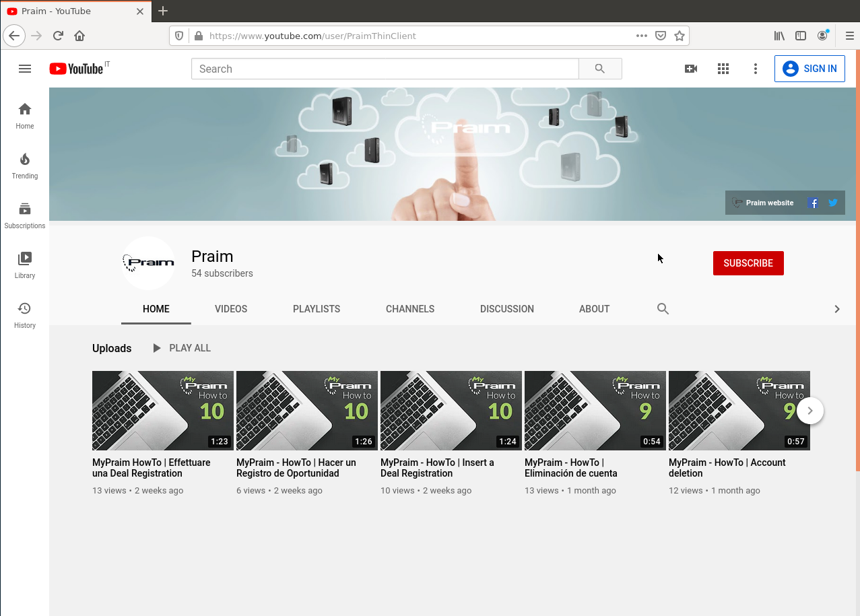860x616 pixels.
Task: Click the YouTube search field
Action: point(385,69)
